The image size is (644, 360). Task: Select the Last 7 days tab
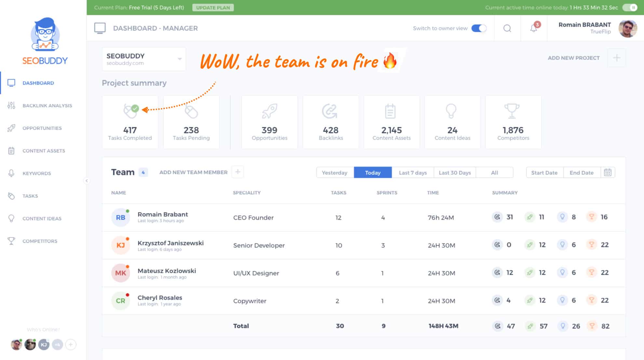tap(413, 172)
